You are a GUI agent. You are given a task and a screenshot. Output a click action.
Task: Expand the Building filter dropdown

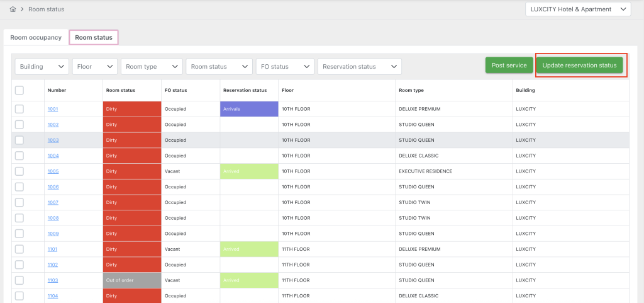pos(42,67)
